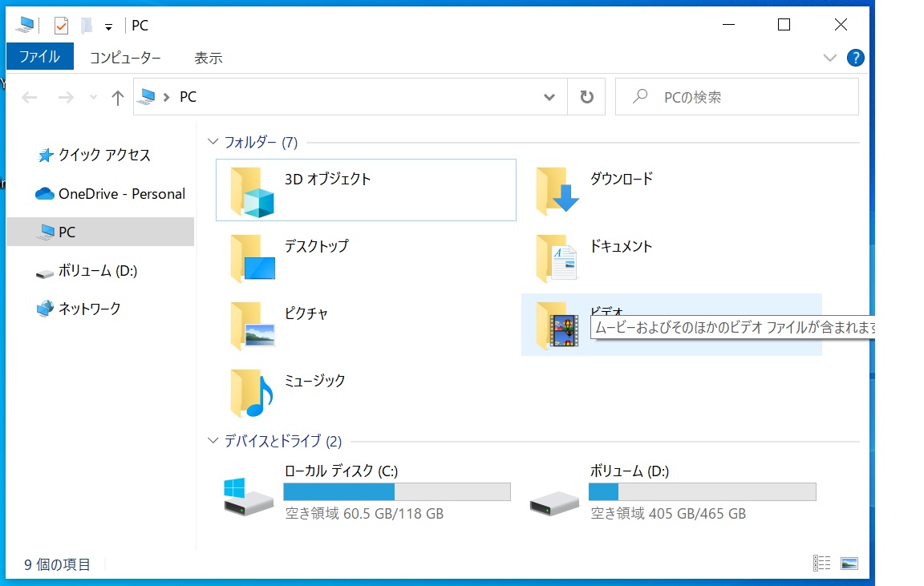Open the ミュージック folder icon
This screenshot has width=924, height=586.
[x=252, y=392]
